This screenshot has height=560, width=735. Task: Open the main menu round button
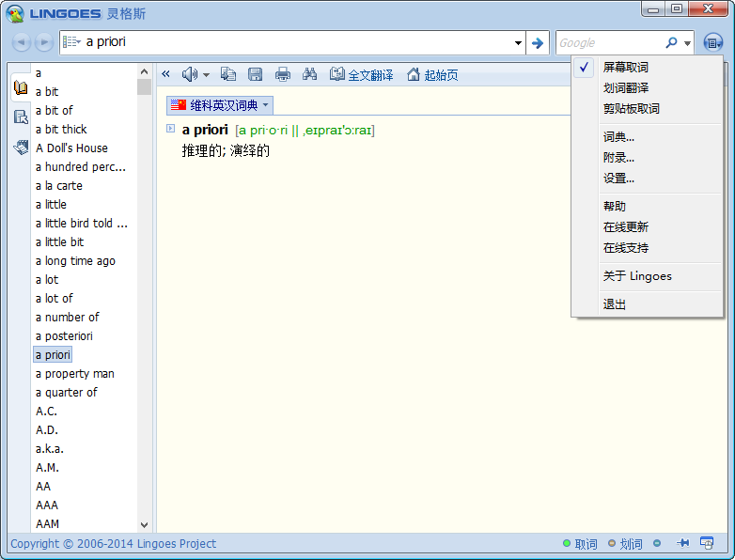pos(712,42)
